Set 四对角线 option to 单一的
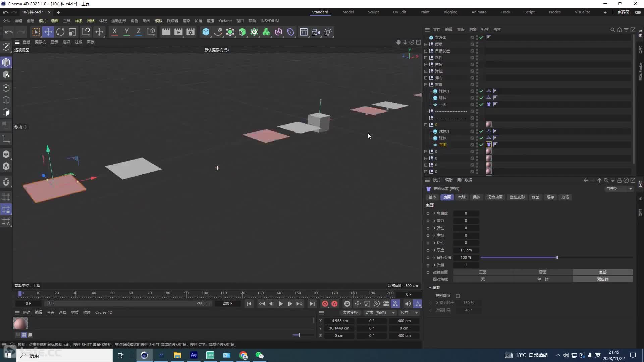644x362 pixels. (543, 279)
